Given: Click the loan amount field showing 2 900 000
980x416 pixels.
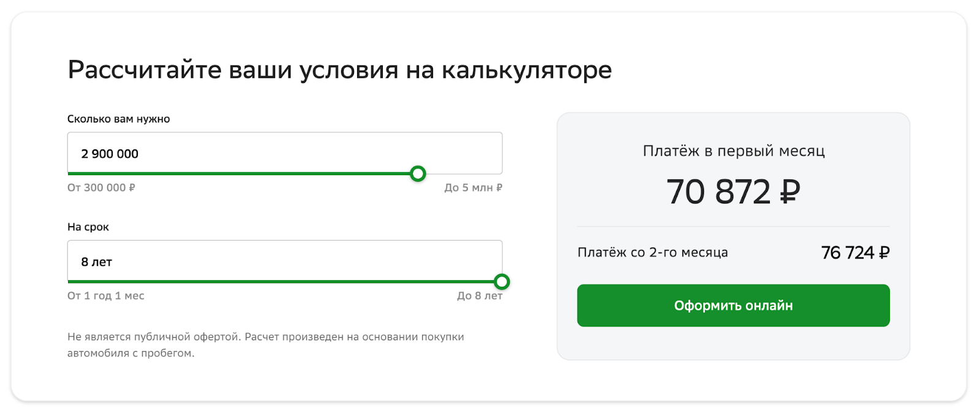Looking at the screenshot, I should [285, 153].
